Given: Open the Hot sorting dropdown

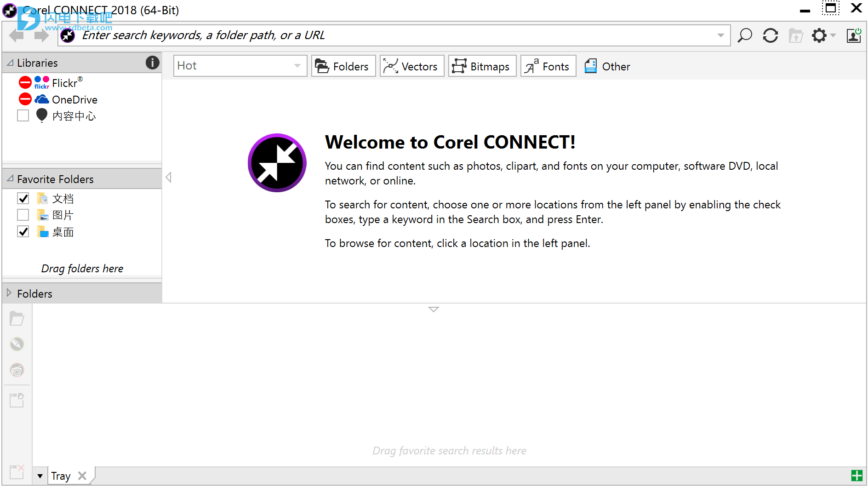Looking at the screenshot, I should [297, 66].
